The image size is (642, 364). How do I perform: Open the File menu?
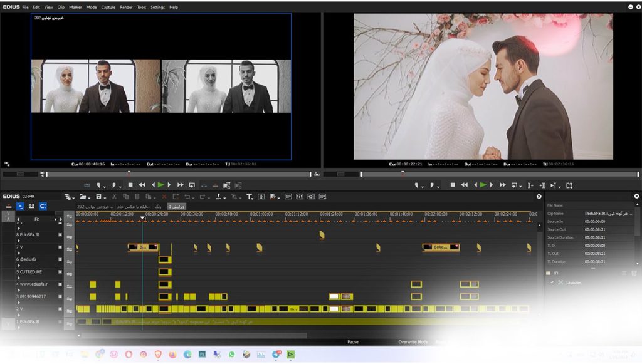coord(25,7)
